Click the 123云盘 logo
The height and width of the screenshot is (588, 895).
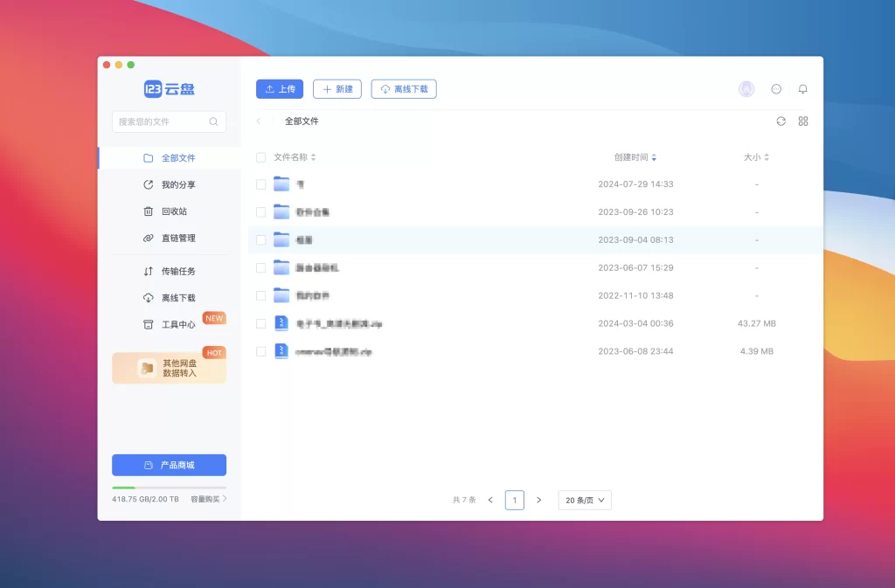(170, 88)
